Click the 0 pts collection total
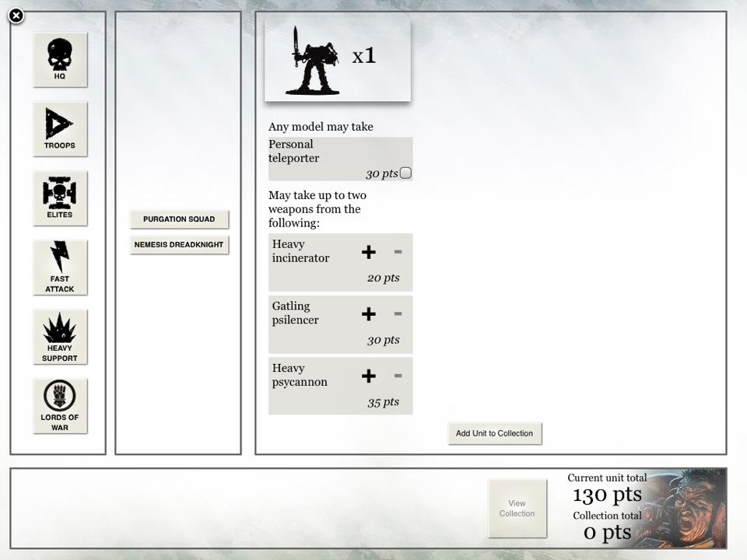Image resolution: width=747 pixels, height=560 pixels. tap(608, 532)
